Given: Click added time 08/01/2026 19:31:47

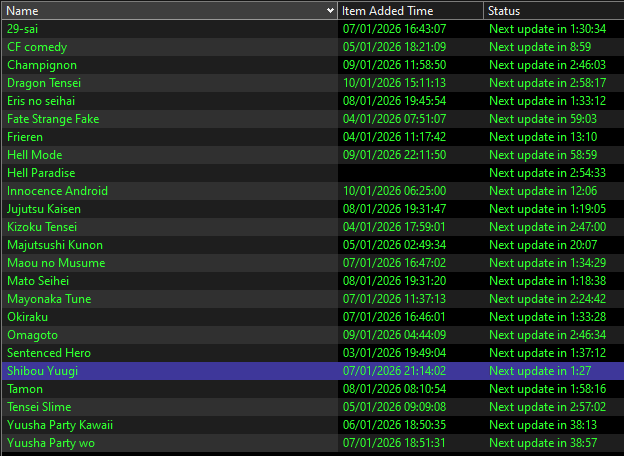Looking at the screenshot, I should click(394, 209).
